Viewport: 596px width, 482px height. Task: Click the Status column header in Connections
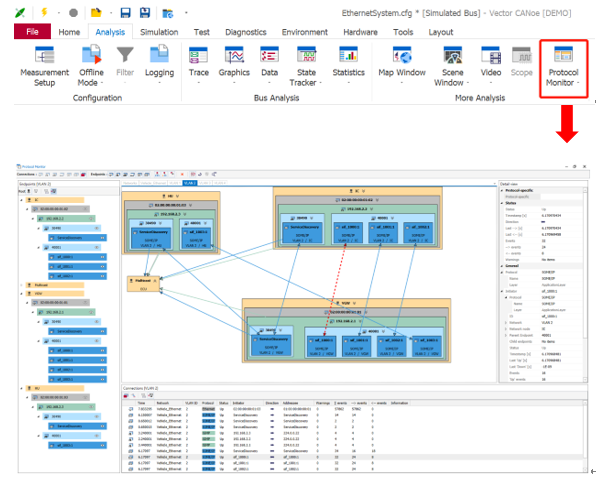click(x=224, y=403)
